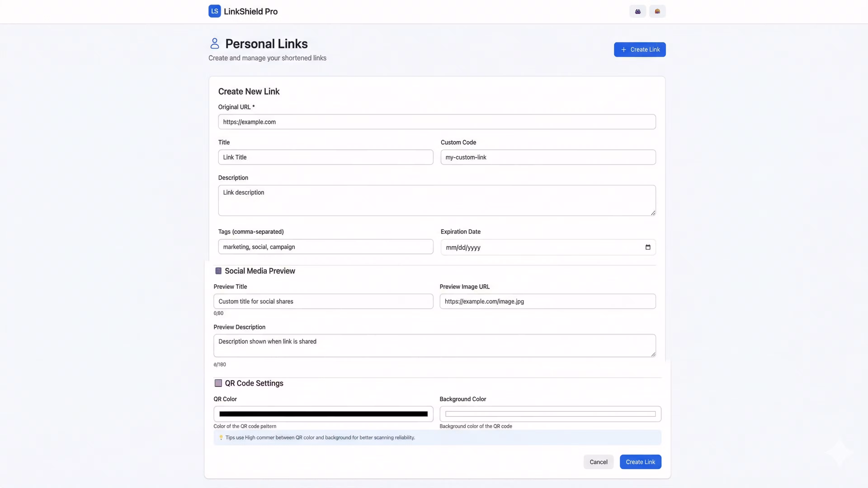The image size is (868, 488).
Task: Click the purple team icon in header
Action: pyautogui.click(x=637, y=12)
